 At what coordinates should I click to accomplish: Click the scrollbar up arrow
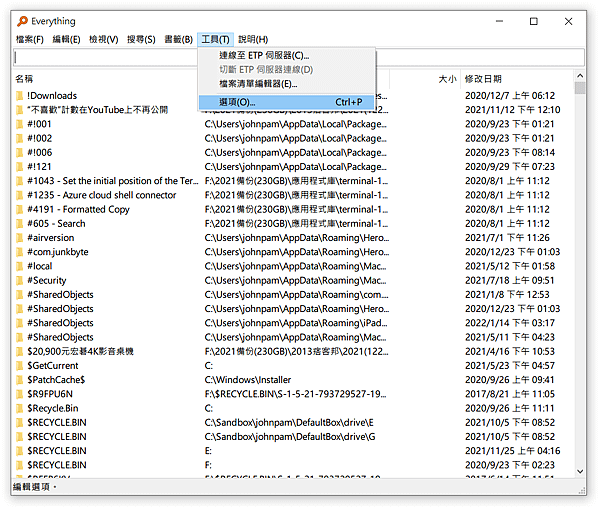[x=580, y=76]
